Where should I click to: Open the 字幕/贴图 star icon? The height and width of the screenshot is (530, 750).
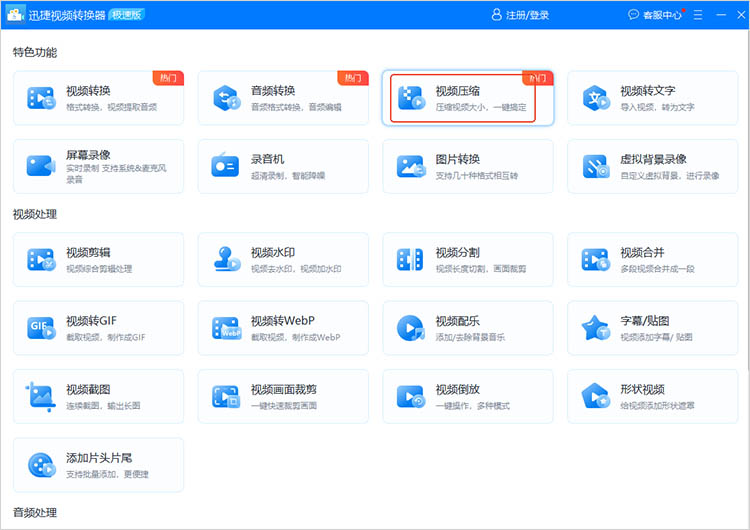click(596, 328)
